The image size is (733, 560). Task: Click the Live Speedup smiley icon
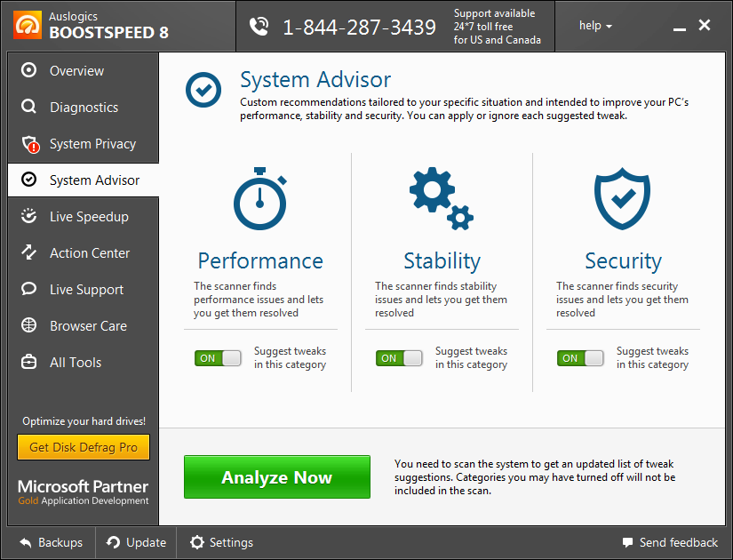[28, 216]
